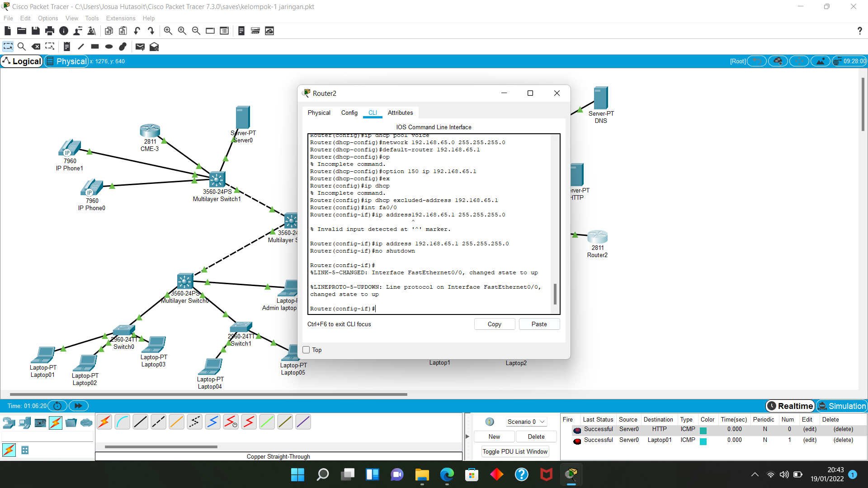This screenshot has width=868, height=488.
Task: Select the Delete tool icon
Action: point(36,47)
